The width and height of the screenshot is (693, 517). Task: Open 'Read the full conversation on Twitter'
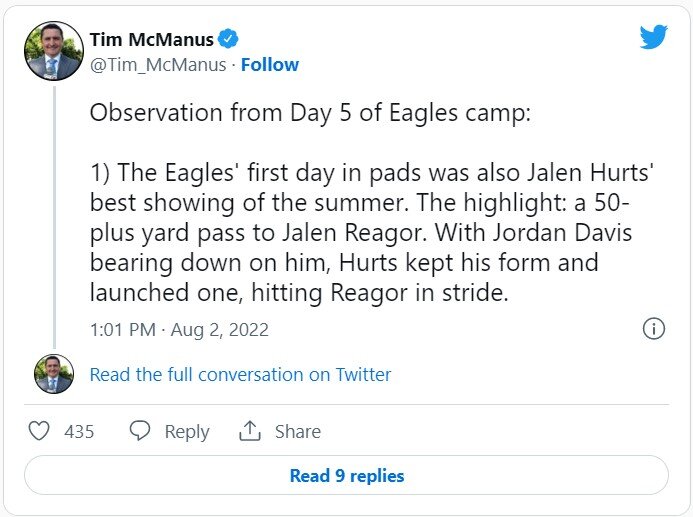pos(240,375)
